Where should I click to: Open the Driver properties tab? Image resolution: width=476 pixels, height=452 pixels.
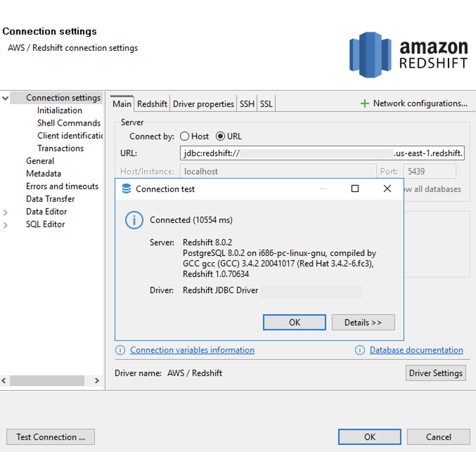coord(203,104)
